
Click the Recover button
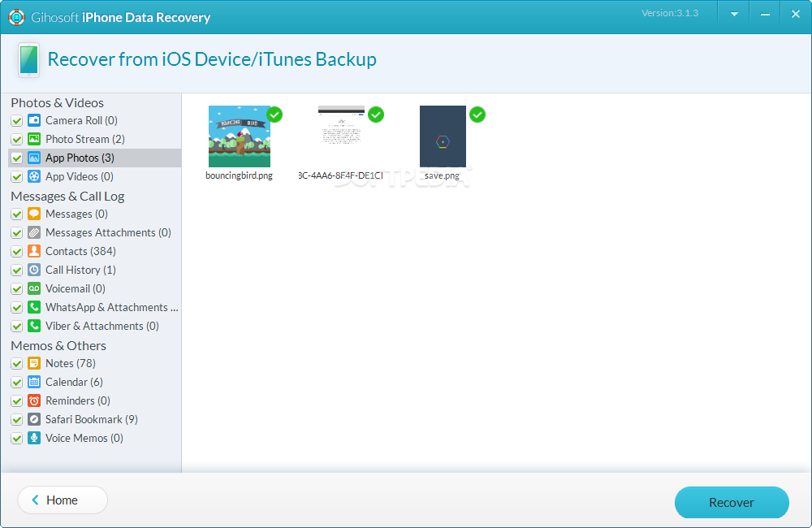732,502
